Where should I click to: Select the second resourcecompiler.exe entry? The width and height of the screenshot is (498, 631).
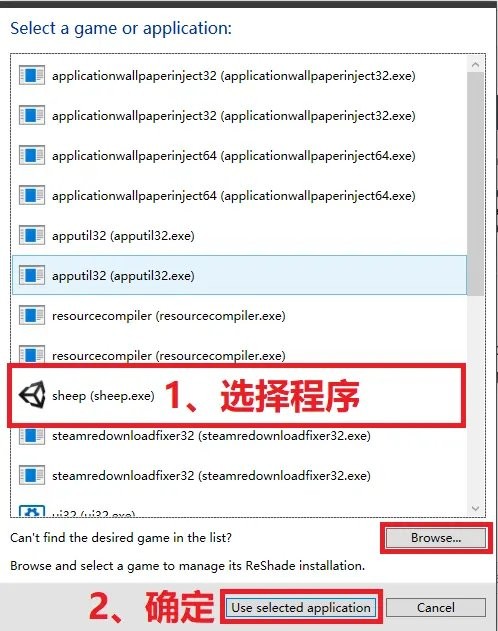tap(239, 355)
